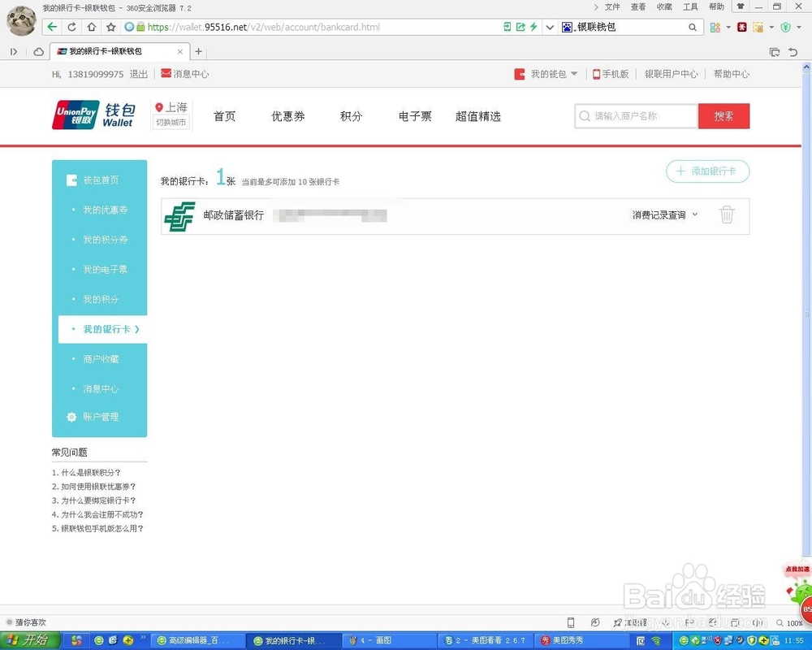Open FAQ 为什么要绑定银行卡？
This screenshot has width=812, height=650.
[x=93, y=500]
